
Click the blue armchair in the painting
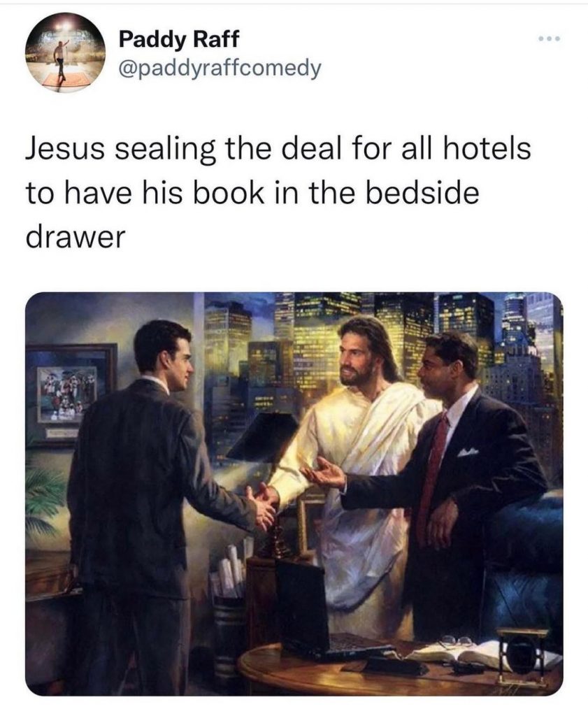tap(525, 566)
